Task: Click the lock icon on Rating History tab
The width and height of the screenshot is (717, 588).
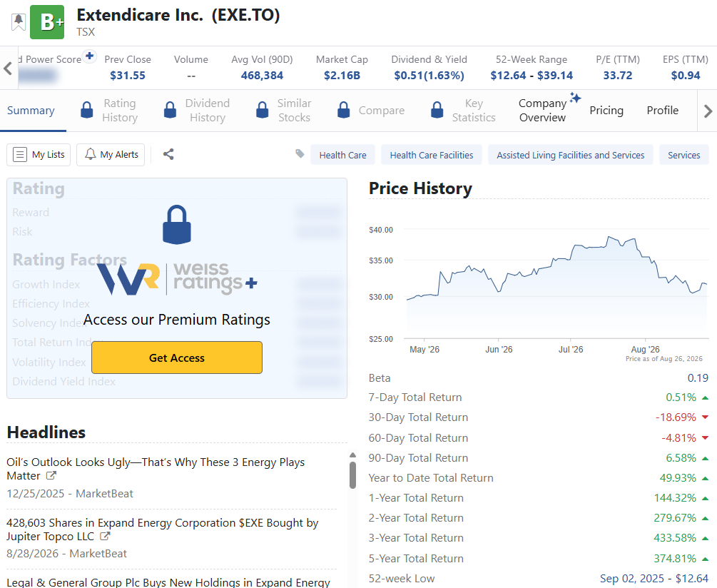Action: pyautogui.click(x=87, y=110)
